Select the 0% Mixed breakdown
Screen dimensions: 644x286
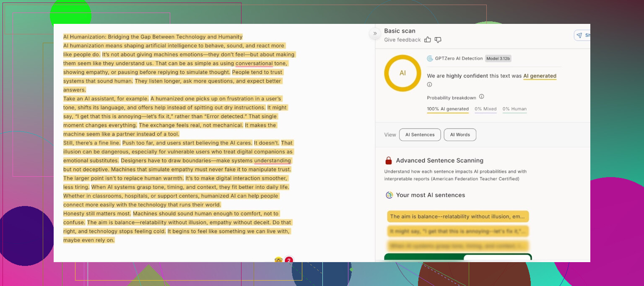pos(486,109)
